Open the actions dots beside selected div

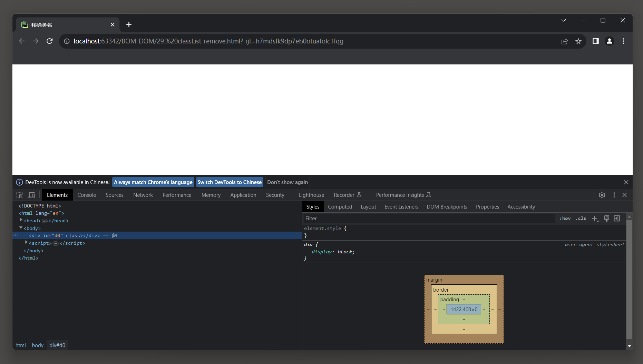tap(16, 235)
